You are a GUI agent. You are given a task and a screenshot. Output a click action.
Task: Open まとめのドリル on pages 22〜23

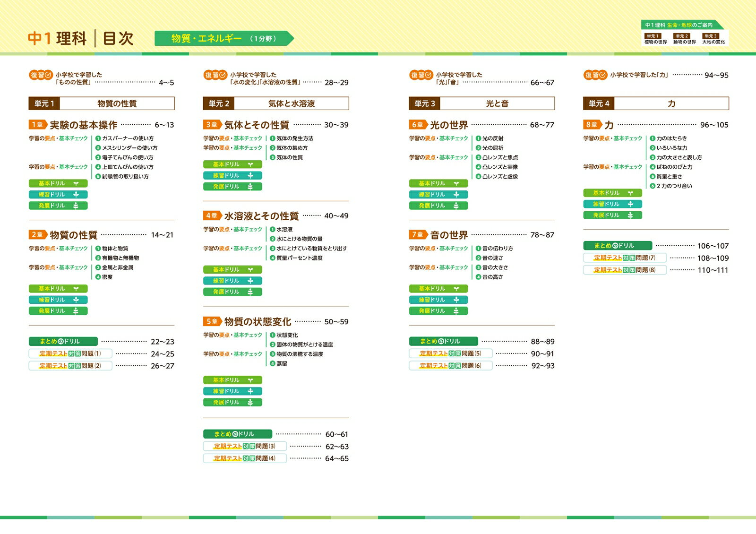(63, 341)
